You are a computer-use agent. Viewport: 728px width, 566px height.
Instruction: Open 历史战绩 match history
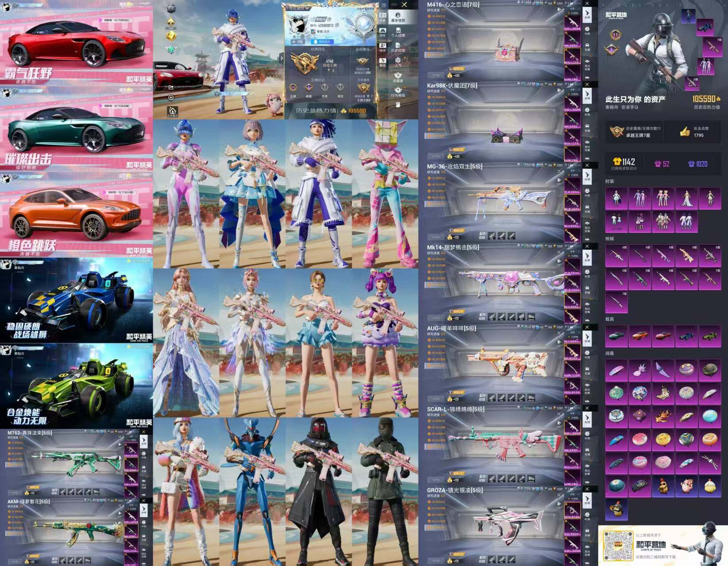coord(397,47)
